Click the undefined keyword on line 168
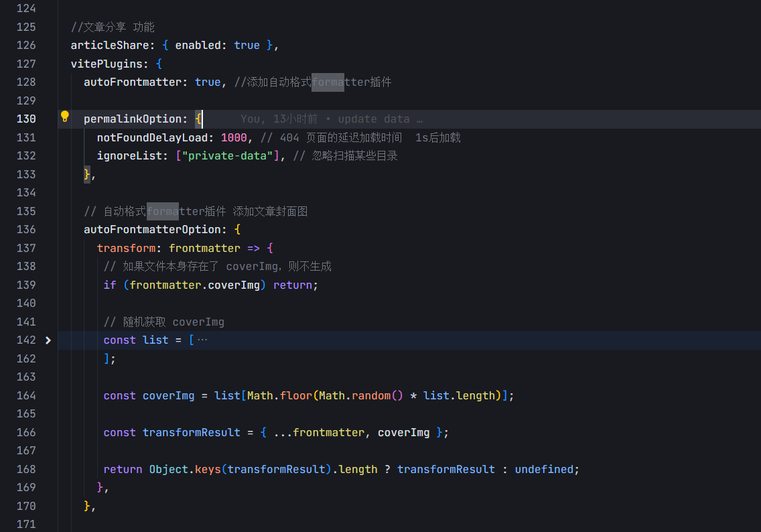The image size is (761, 532). click(x=543, y=470)
